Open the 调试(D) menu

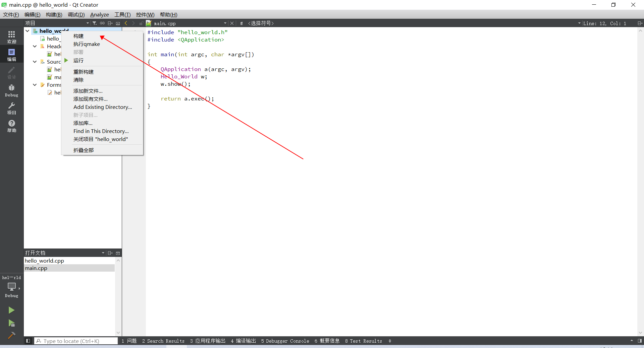pyautogui.click(x=76, y=14)
